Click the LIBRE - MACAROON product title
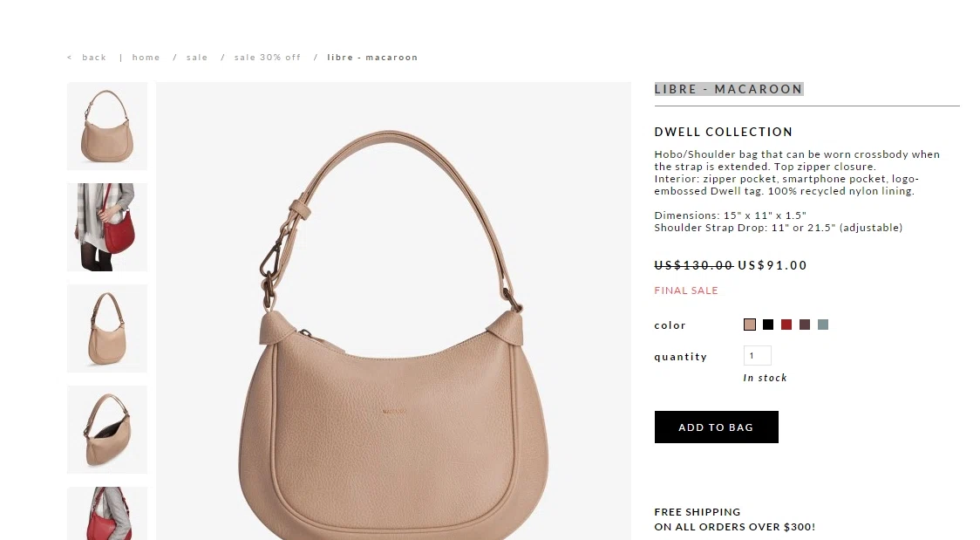The image size is (980, 540). pyautogui.click(x=729, y=89)
